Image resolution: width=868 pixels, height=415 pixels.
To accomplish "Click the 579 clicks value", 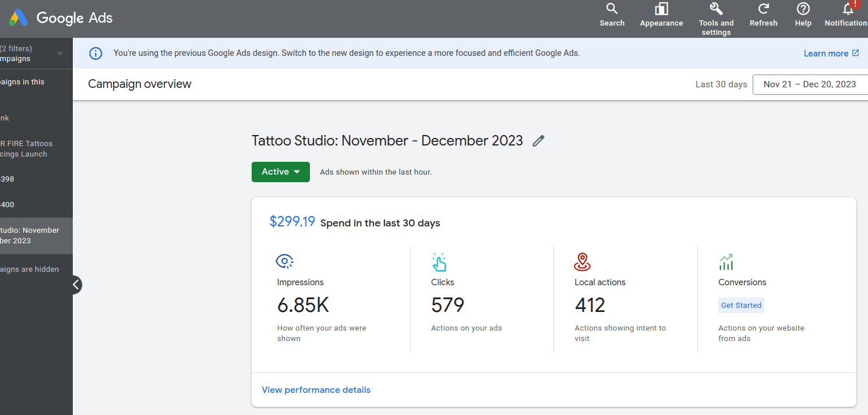I will pyautogui.click(x=447, y=305).
